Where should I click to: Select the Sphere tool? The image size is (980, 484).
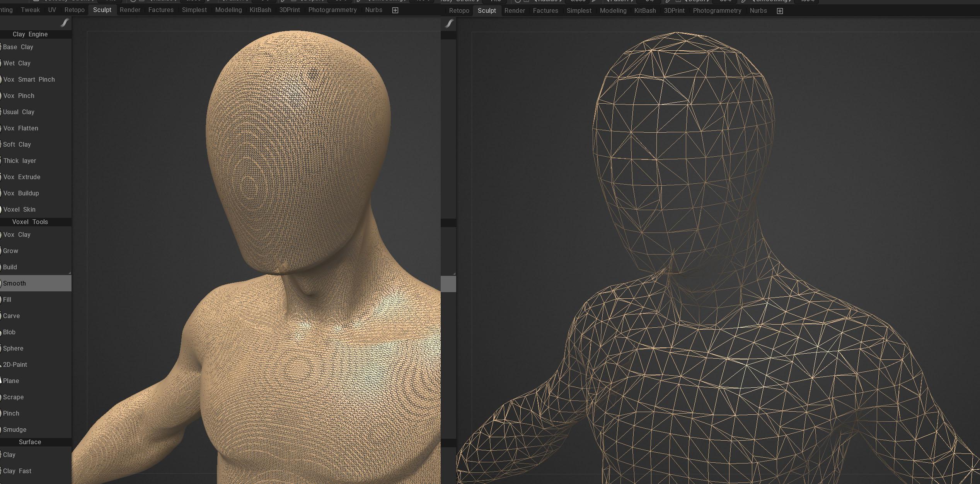tap(13, 348)
